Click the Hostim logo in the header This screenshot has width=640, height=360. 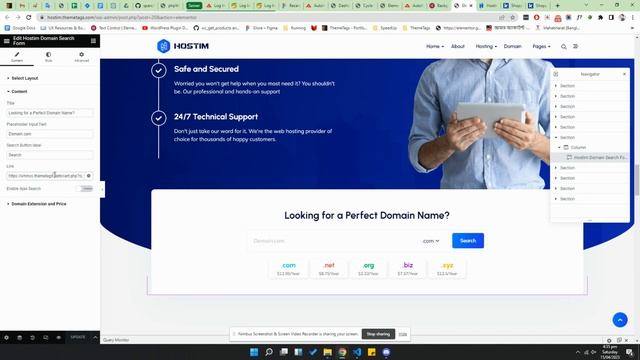click(x=183, y=46)
